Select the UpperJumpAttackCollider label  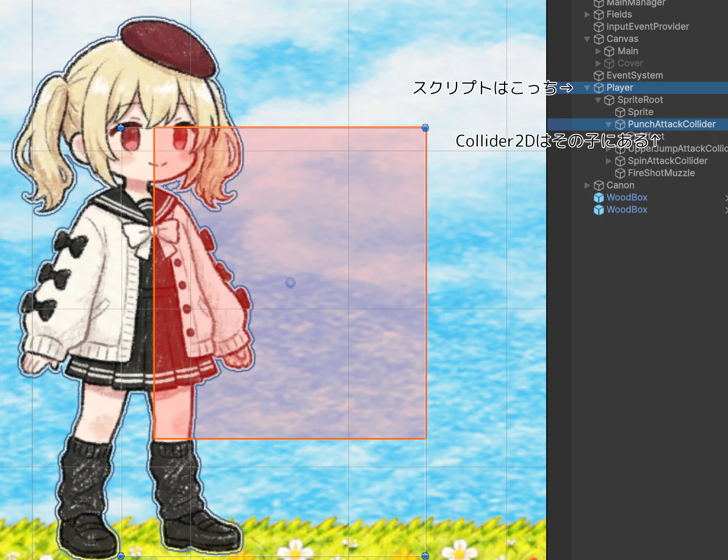677,148
